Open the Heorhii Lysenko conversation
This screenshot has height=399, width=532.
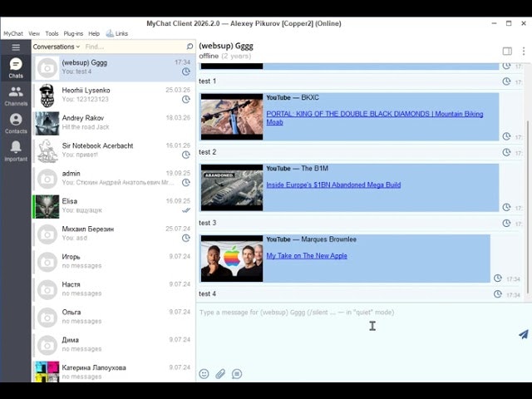click(x=114, y=96)
